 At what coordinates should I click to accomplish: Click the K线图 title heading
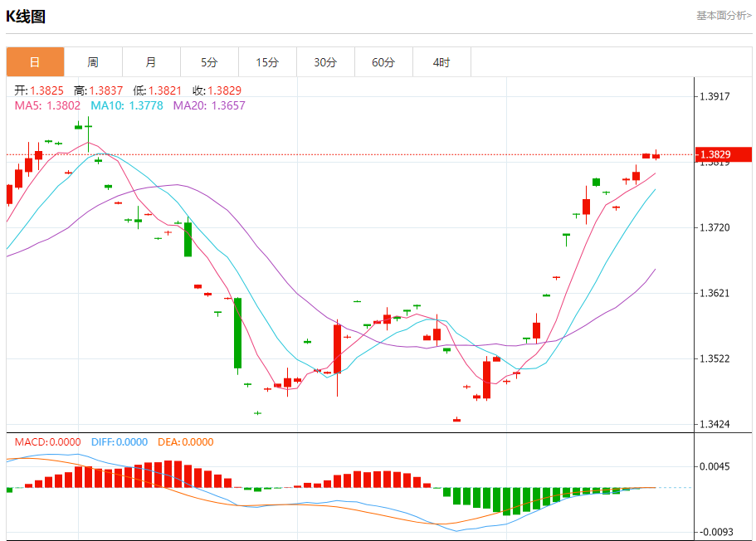pyautogui.click(x=26, y=17)
